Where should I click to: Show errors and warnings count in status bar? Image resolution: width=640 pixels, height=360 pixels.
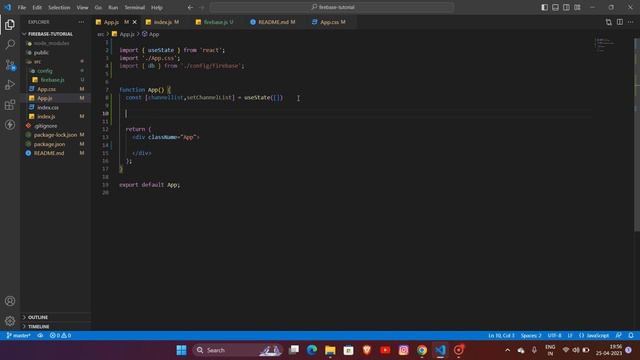(x=60, y=336)
